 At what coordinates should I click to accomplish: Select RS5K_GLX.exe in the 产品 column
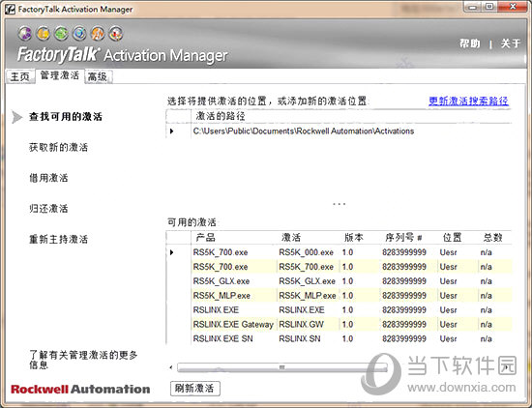point(222,281)
